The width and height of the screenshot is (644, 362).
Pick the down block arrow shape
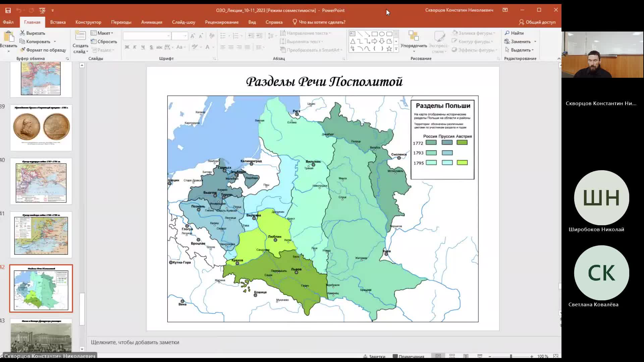382,41
